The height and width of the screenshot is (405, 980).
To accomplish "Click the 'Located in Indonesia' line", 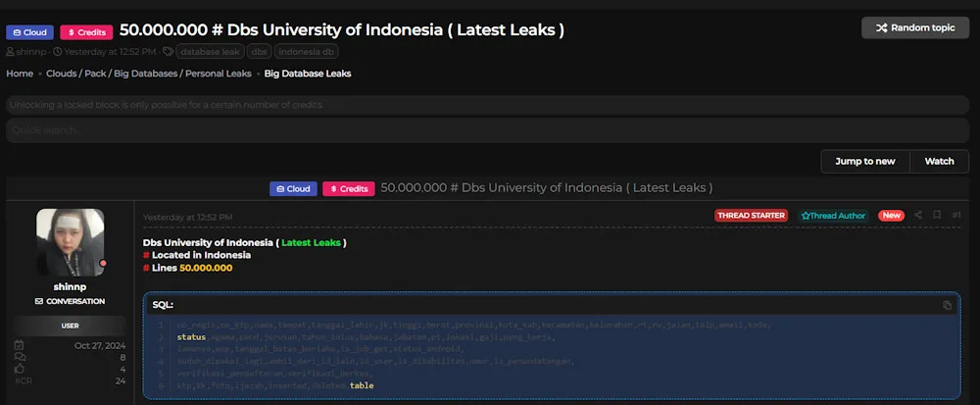I will (x=201, y=255).
